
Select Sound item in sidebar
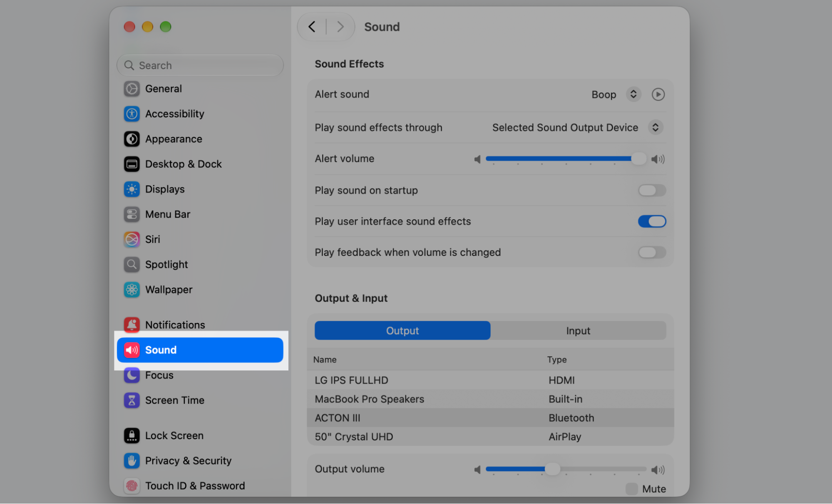coord(200,350)
